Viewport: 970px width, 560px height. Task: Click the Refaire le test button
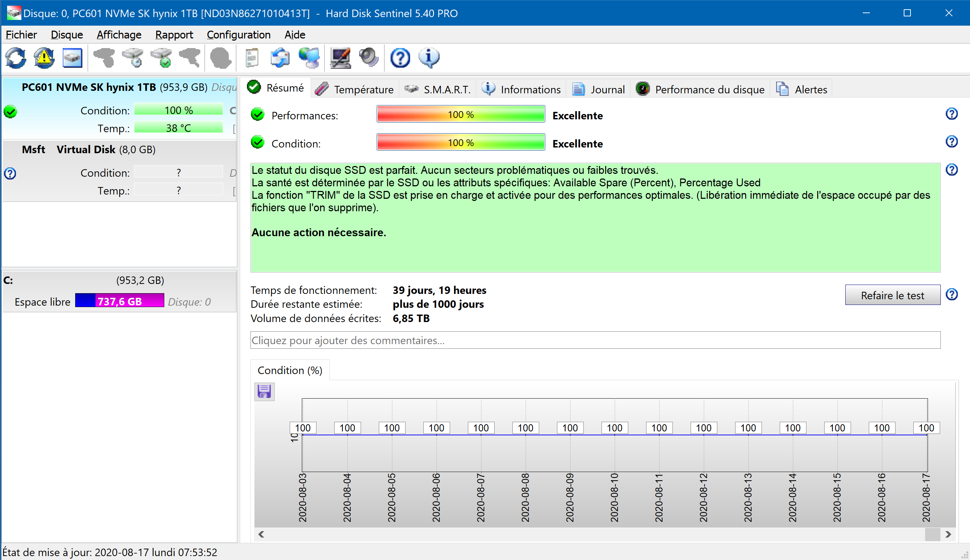[x=892, y=295]
